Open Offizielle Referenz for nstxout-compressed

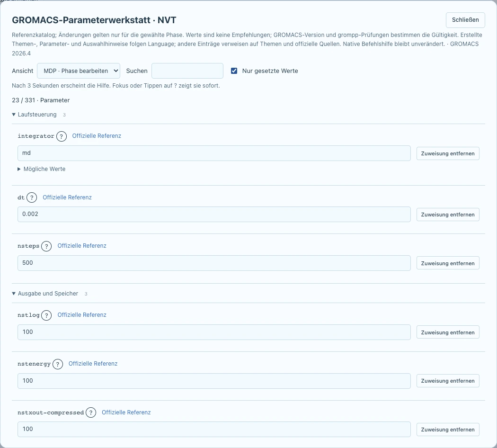click(x=126, y=412)
